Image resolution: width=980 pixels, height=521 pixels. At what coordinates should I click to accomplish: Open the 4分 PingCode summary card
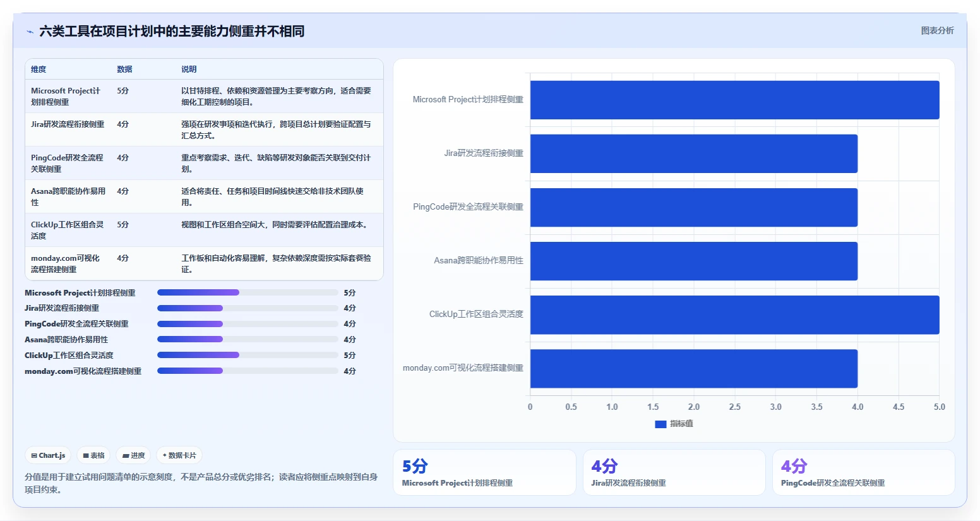click(x=863, y=472)
